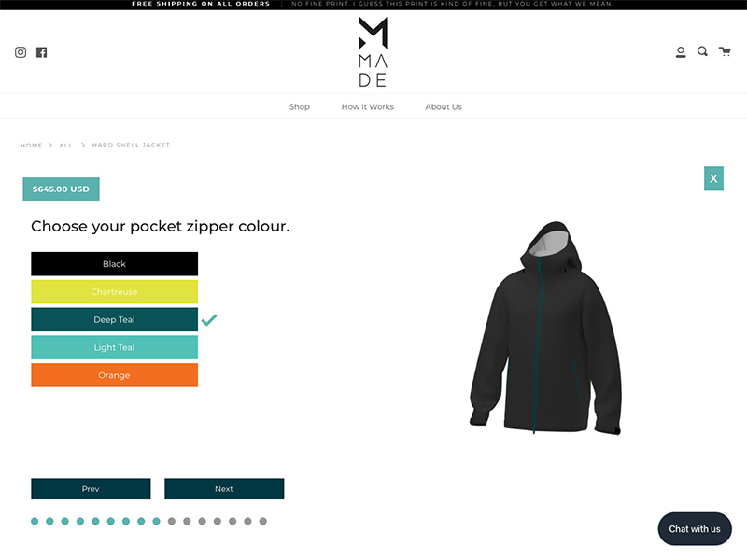747x560 pixels.
Task: Open How It Works page
Action: pos(367,106)
